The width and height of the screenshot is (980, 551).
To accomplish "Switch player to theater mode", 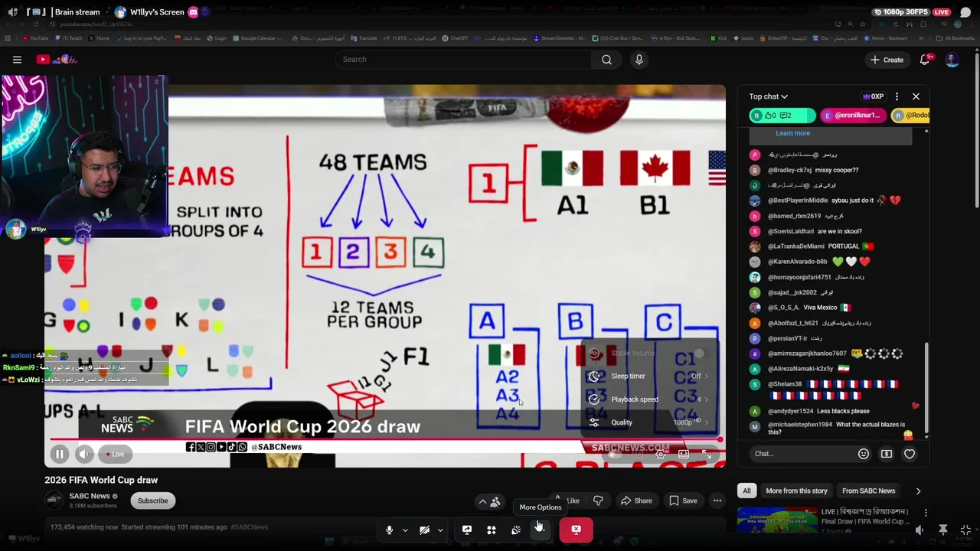I will point(684,454).
